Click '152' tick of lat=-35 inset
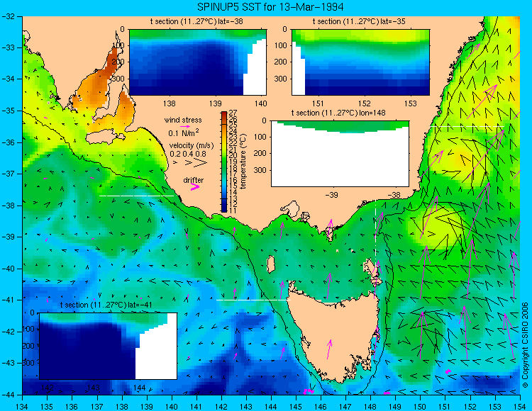Viewport: 532px width, 411px height. [x=364, y=103]
